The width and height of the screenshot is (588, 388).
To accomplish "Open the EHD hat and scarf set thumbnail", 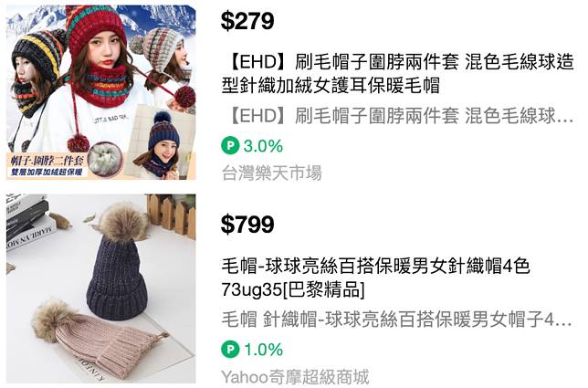I will pos(100,92).
